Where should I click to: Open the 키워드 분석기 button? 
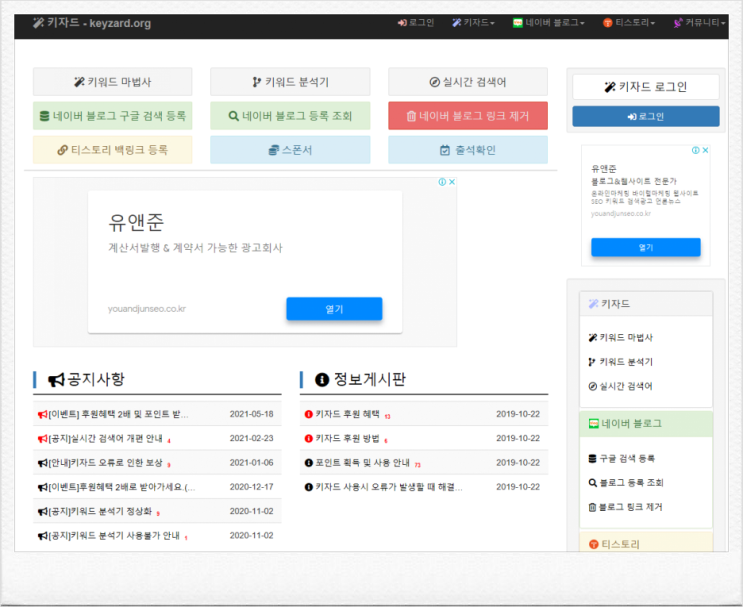(x=290, y=82)
